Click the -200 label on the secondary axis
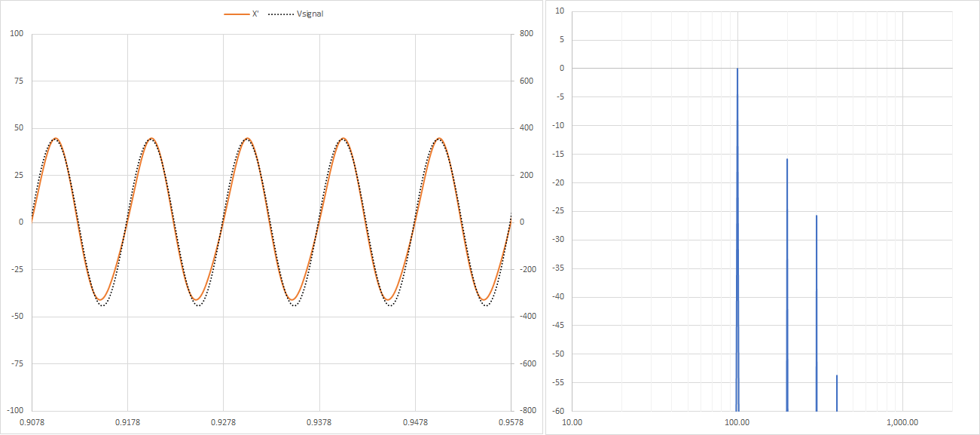 pyautogui.click(x=527, y=269)
